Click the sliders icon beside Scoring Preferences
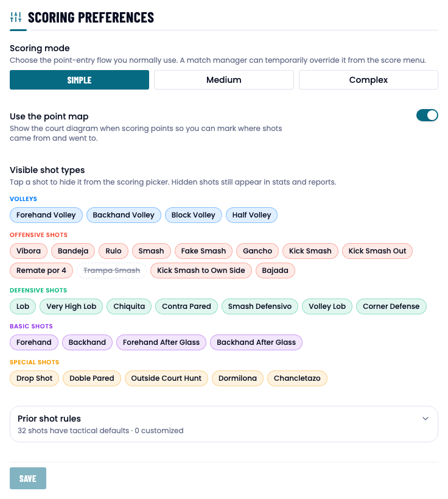This screenshot has width=448, height=499. point(16,17)
